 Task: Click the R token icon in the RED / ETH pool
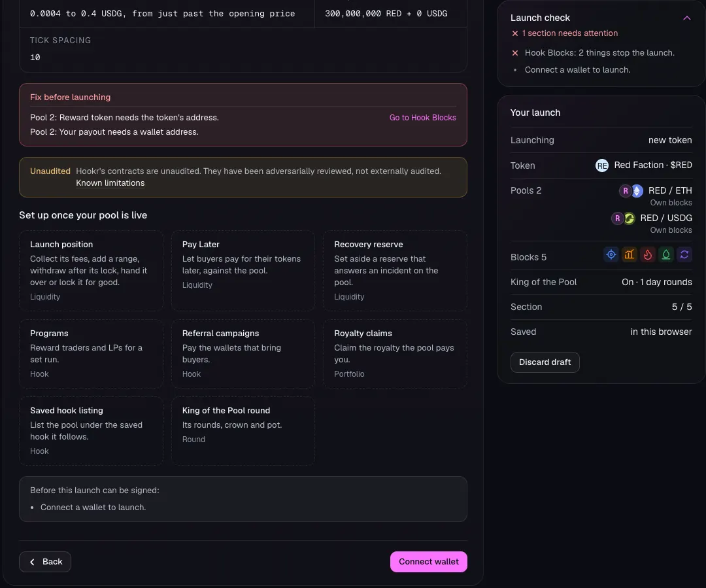point(625,191)
